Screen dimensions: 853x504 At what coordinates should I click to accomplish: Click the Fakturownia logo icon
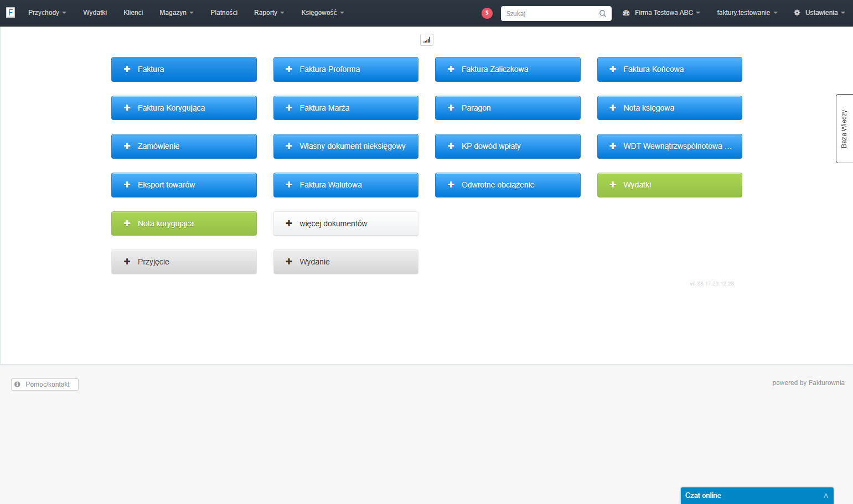click(11, 12)
